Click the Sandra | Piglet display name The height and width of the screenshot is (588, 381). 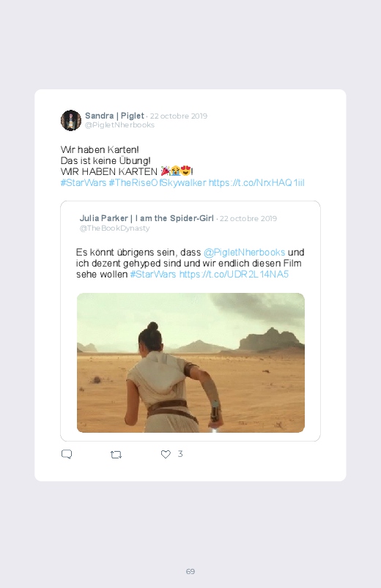point(114,116)
